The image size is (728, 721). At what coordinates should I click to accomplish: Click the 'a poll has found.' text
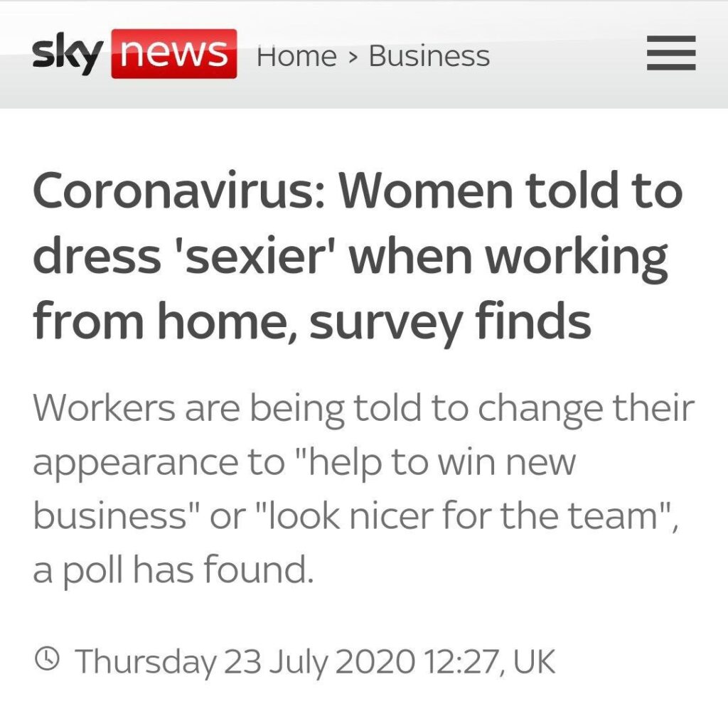tap(173, 570)
